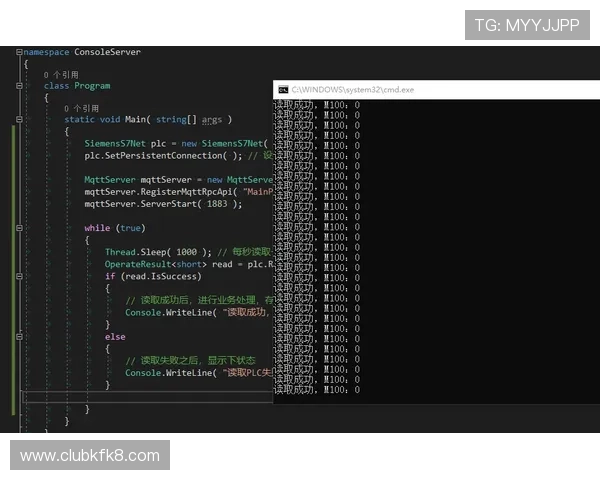Click the www.clubkfk8.com watermark text

click(x=90, y=456)
